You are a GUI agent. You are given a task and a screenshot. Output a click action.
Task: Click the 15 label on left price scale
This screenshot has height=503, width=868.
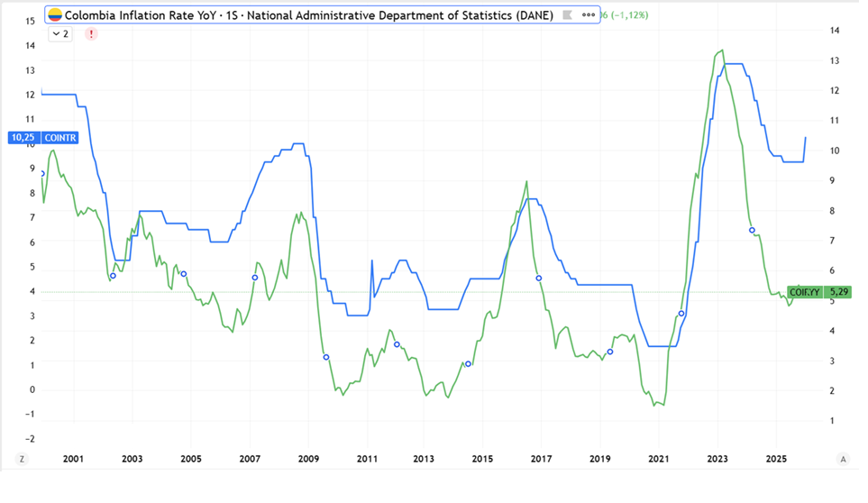(31, 21)
